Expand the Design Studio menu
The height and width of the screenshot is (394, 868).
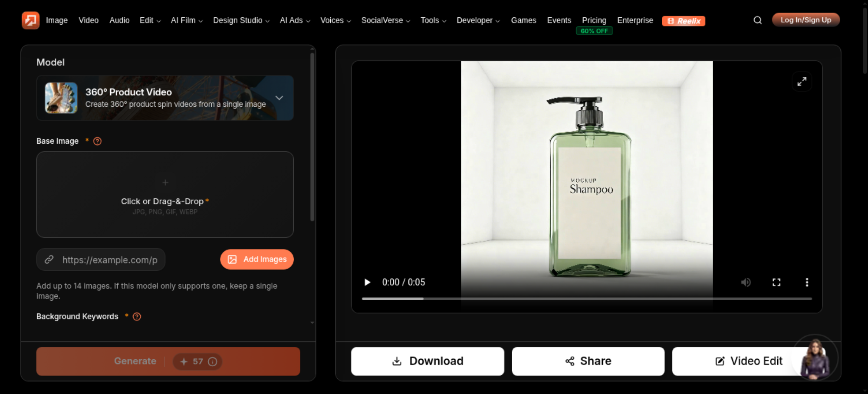(x=241, y=20)
